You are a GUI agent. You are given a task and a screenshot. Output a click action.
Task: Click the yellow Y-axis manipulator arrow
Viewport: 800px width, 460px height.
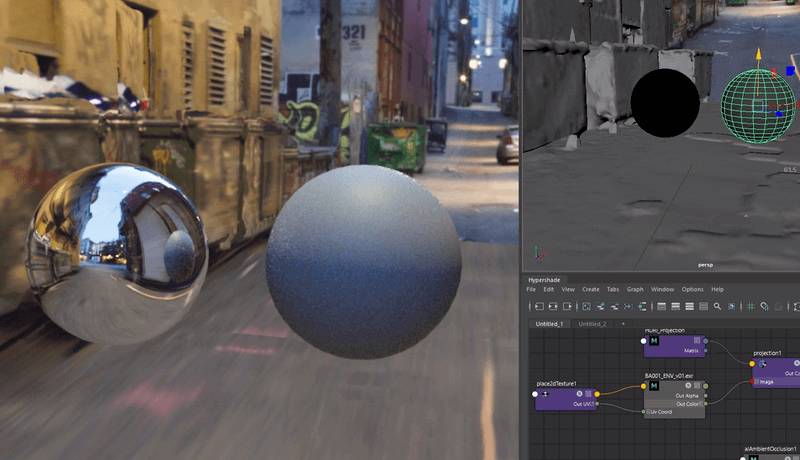pyautogui.click(x=759, y=54)
